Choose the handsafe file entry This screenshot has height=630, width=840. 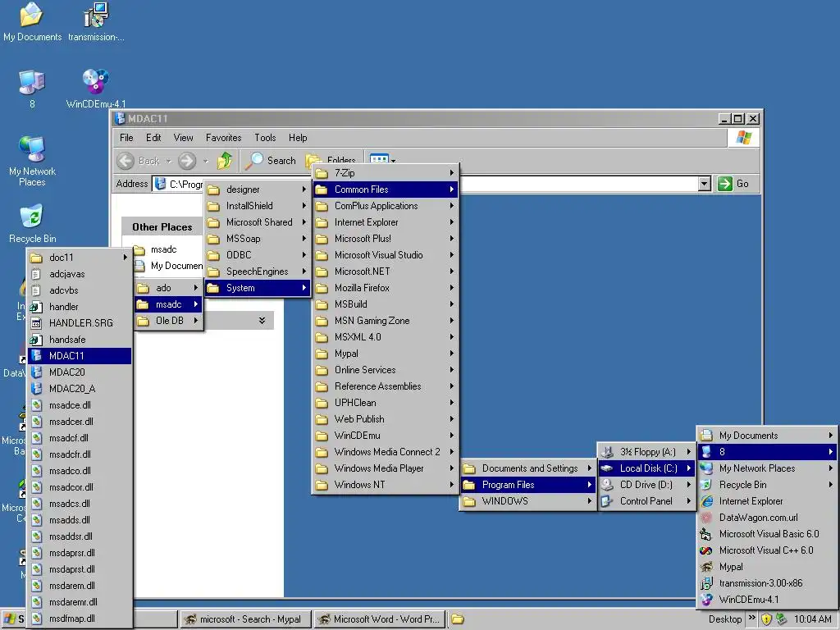tap(80, 340)
